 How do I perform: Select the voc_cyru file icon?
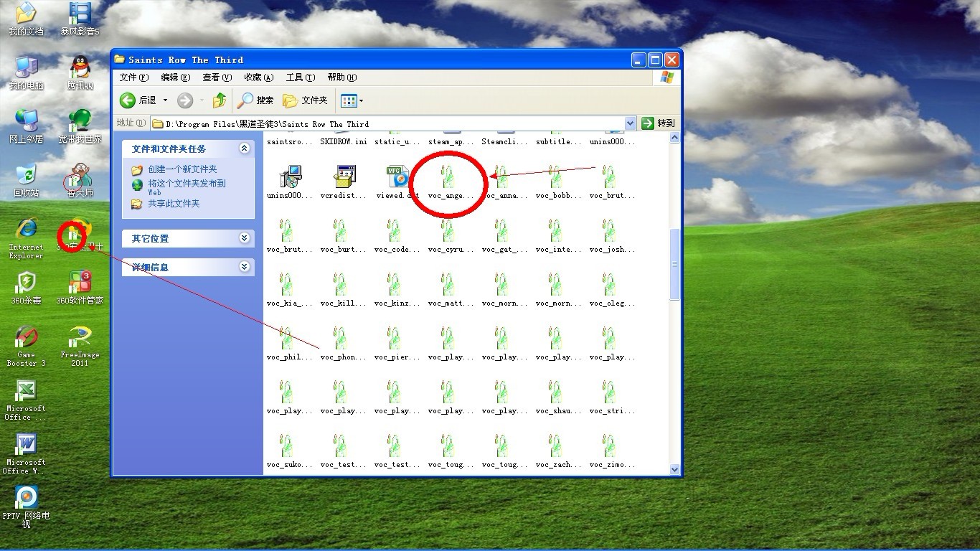(x=448, y=230)
